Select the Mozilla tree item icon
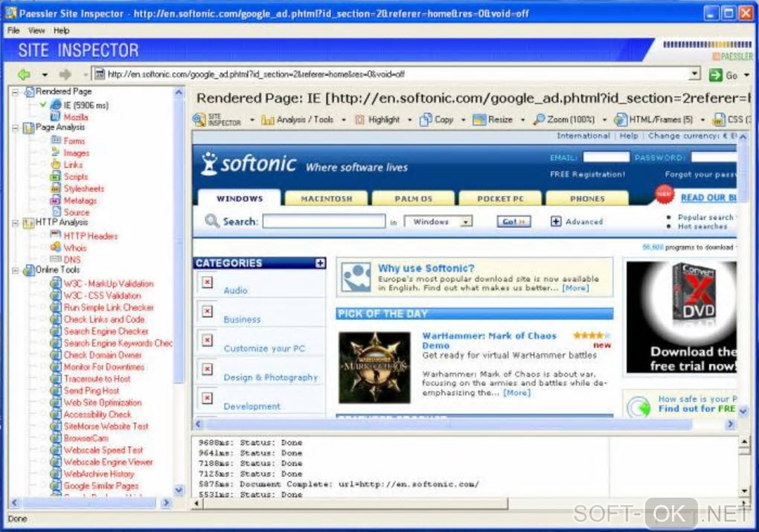Screen dimensions: 759x532 tap(56, 117)
